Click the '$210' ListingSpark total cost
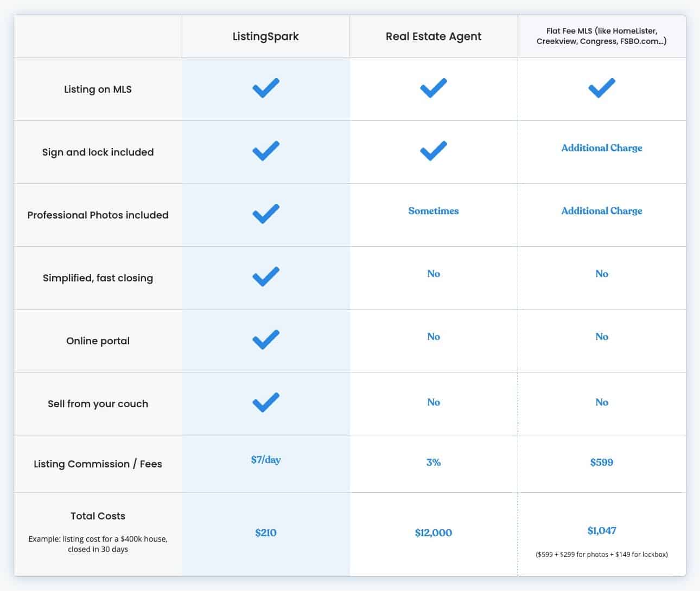 pyautogui.click(x=266, y=533)
